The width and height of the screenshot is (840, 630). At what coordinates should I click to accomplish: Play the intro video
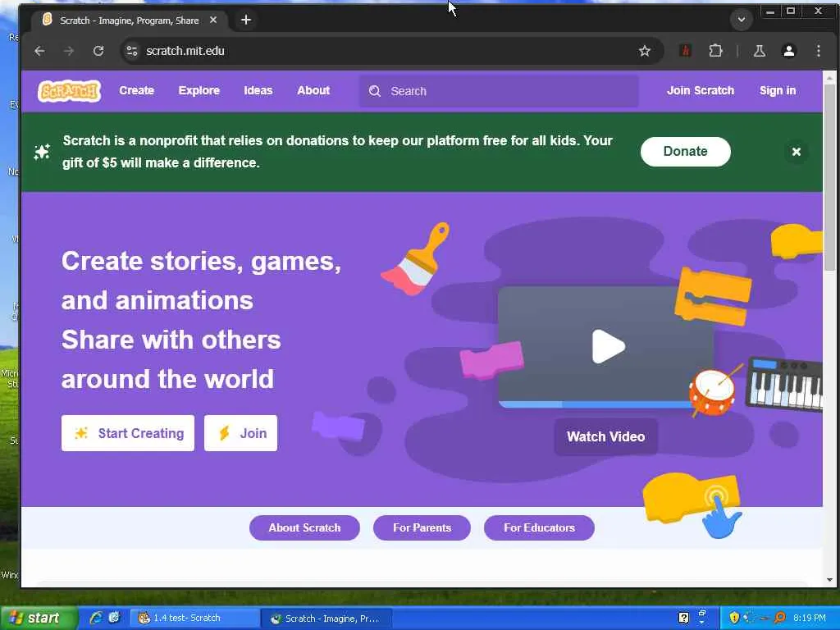click(608, 347)
